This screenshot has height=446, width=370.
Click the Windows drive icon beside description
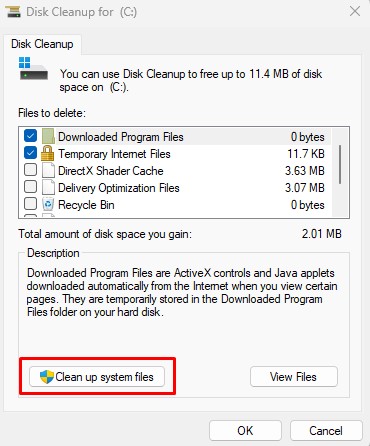pyautogui.click(x=33, y=68)
